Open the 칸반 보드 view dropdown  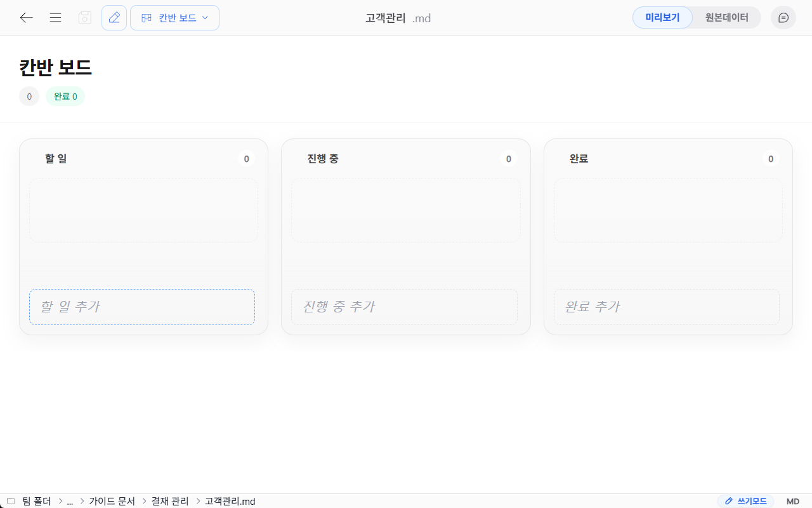tap(174, 18)
